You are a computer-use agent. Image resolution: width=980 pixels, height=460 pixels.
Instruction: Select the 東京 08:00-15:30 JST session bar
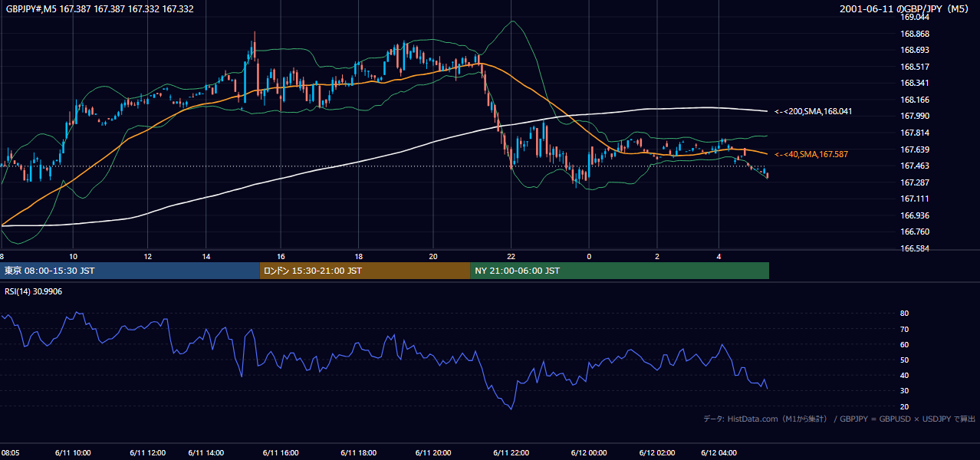130,271
